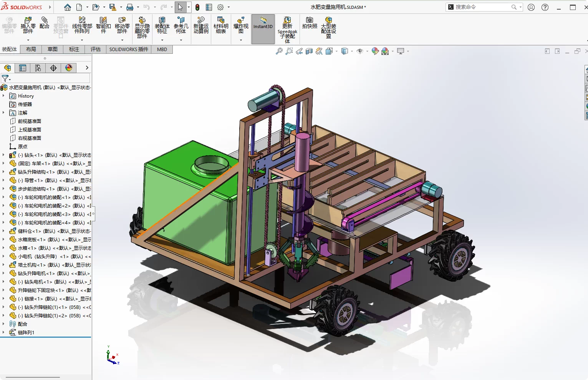588x380 pixels.
Task: Open FeatureManager design tree tab icon
Action: (x=7, y=68)
